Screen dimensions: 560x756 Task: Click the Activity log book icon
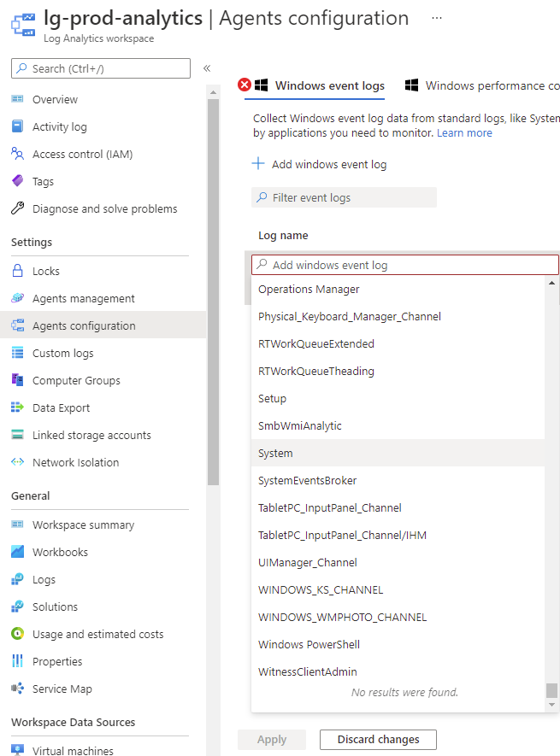17,126
